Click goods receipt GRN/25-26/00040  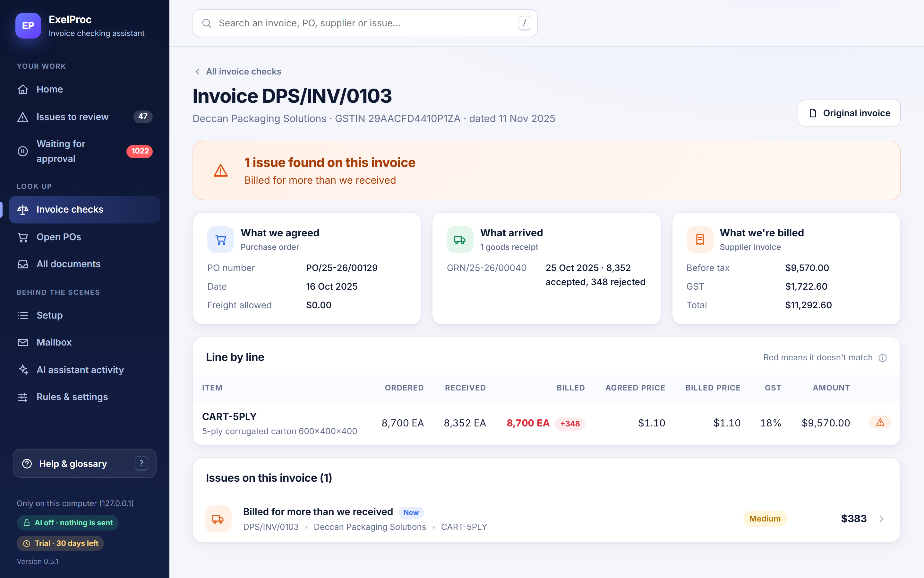pos(486,268)
